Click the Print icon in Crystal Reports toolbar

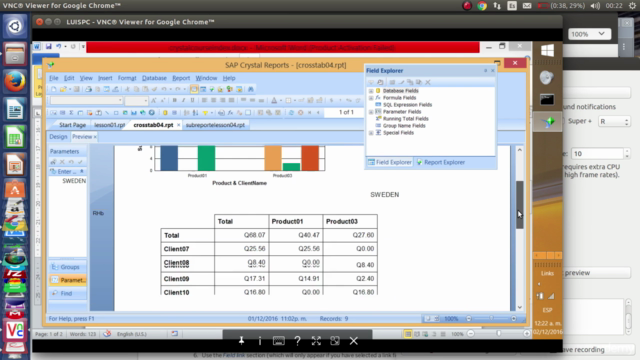click(88, 89)
